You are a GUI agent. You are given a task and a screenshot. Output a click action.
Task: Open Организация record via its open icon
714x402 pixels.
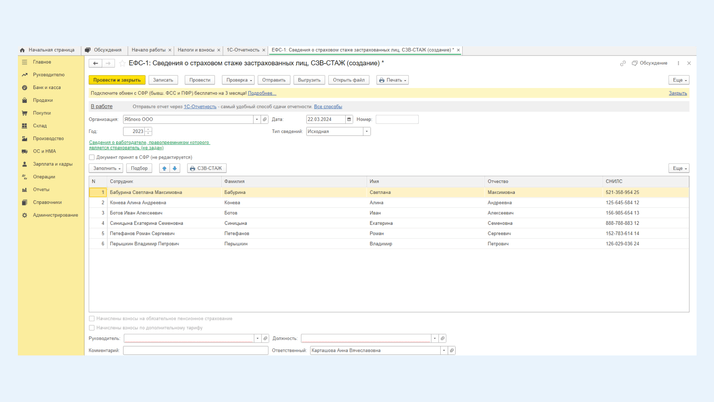point(265,119)
